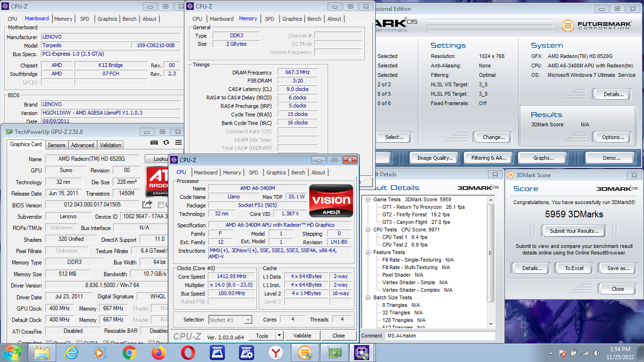Switch to the GPU-Z taskbar button
The width and height of the screenshot is (644, 362).
tap(334, 353)
